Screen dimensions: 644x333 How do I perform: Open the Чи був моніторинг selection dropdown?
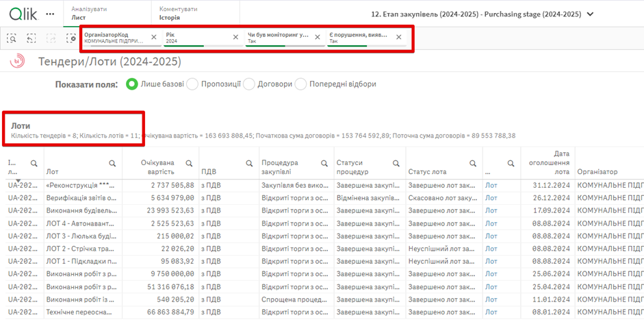(x=278, y=37)
